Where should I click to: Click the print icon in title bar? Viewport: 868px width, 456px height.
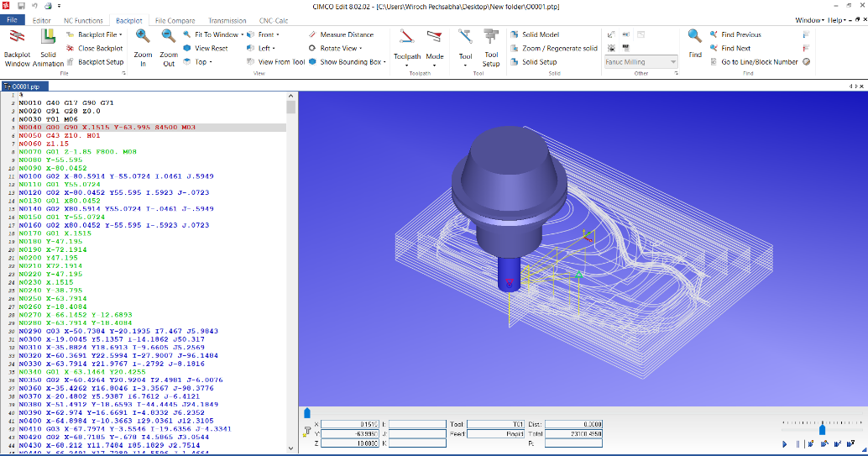48,6
